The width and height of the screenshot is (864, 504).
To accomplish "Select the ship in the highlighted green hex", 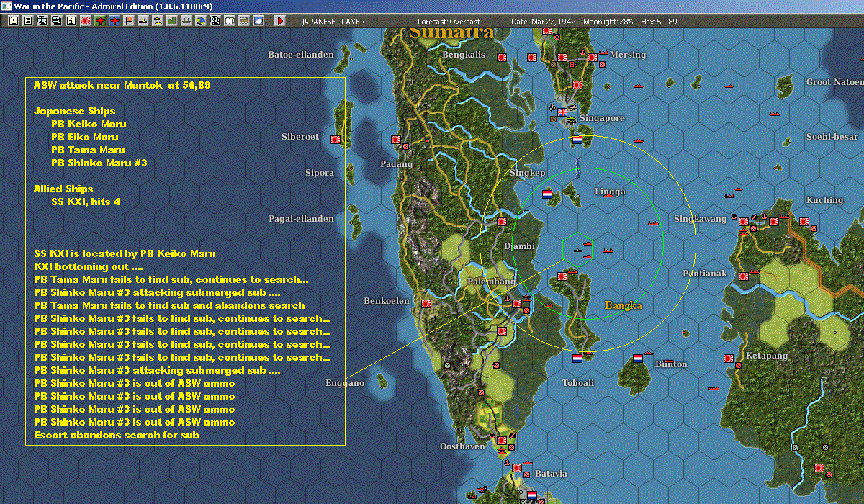I will point(577,249).
